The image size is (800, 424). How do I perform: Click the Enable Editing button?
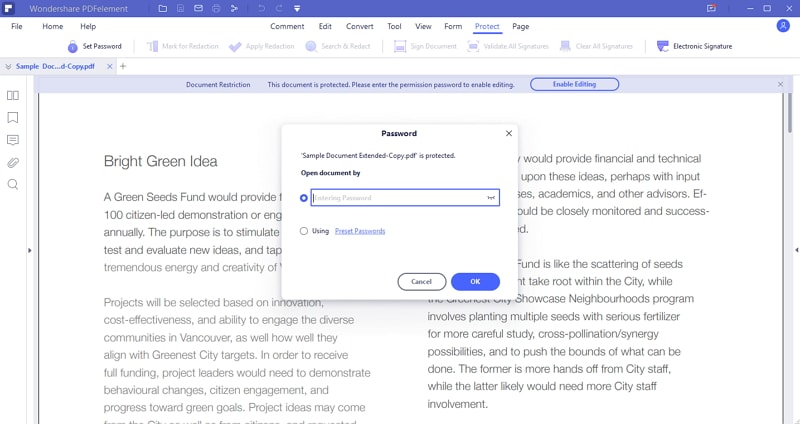click(574, 84)
